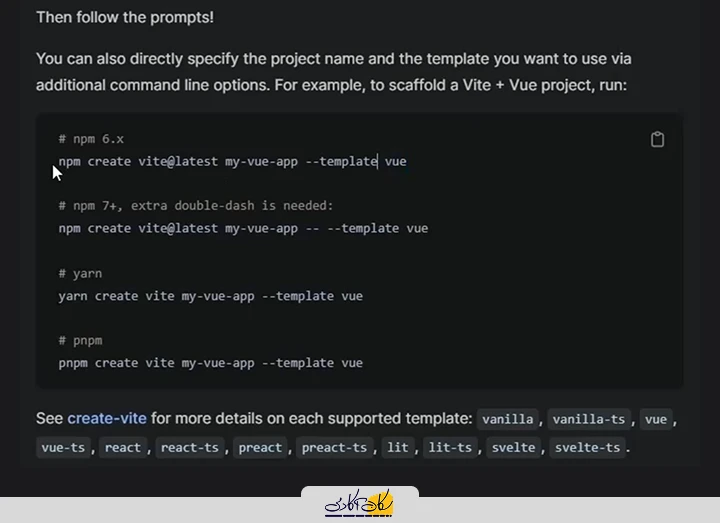Click the react template tag
The width and height of the screenshot is (720, 523).
[123, 447]
